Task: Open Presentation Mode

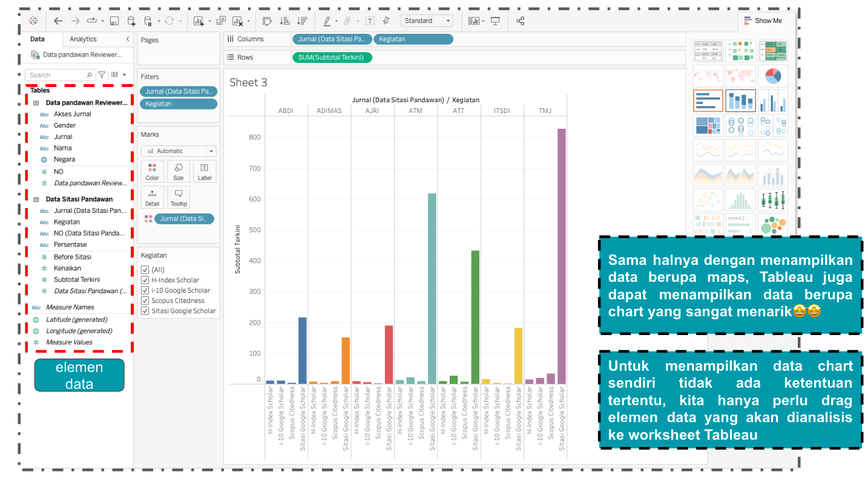Action: (x=495, y=21)
